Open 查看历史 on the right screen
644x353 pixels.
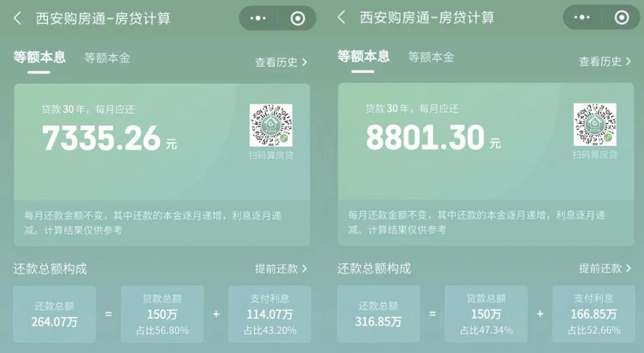click(605, 62)
